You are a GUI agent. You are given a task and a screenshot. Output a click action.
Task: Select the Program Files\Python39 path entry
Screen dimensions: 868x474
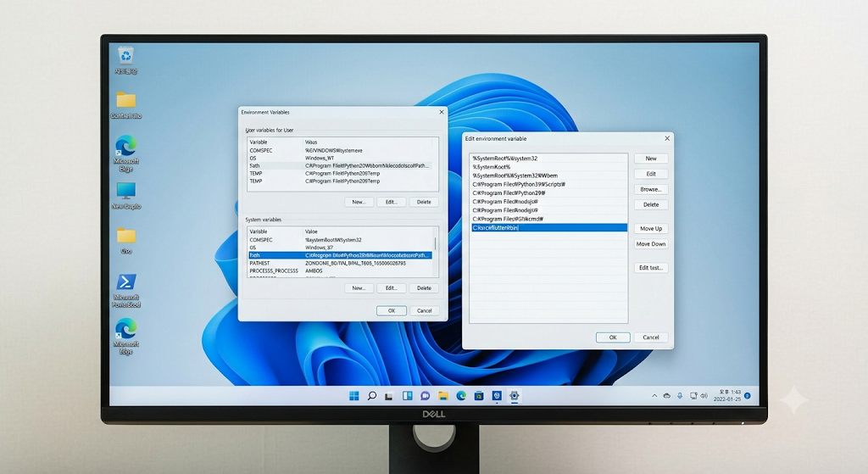[x=548, y=193]
